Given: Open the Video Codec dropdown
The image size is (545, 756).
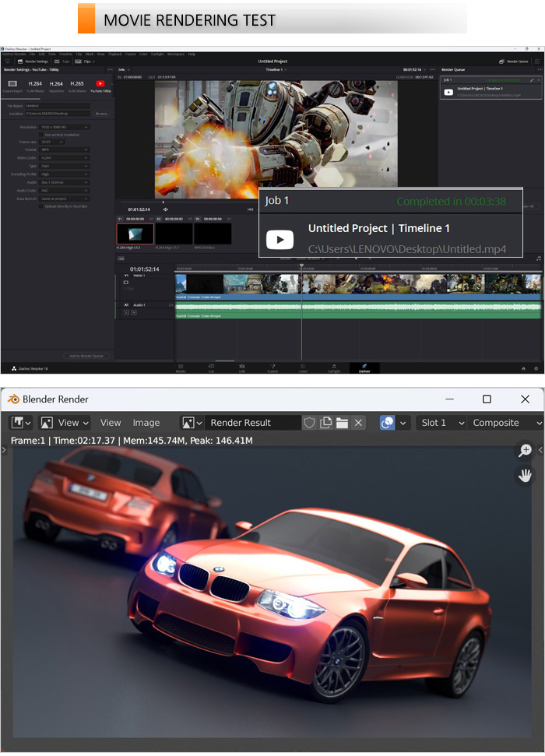Looking at the screenshot, I should pos(65,157).
